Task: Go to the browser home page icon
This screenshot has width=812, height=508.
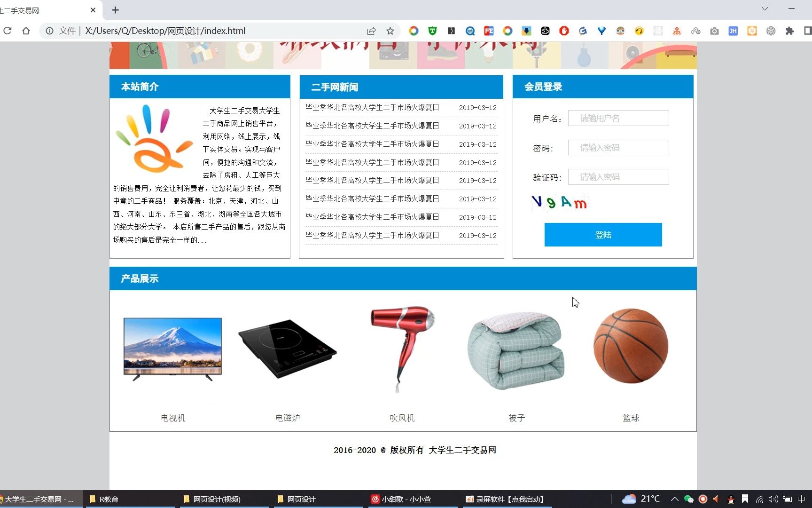Action: click(26, 31)
